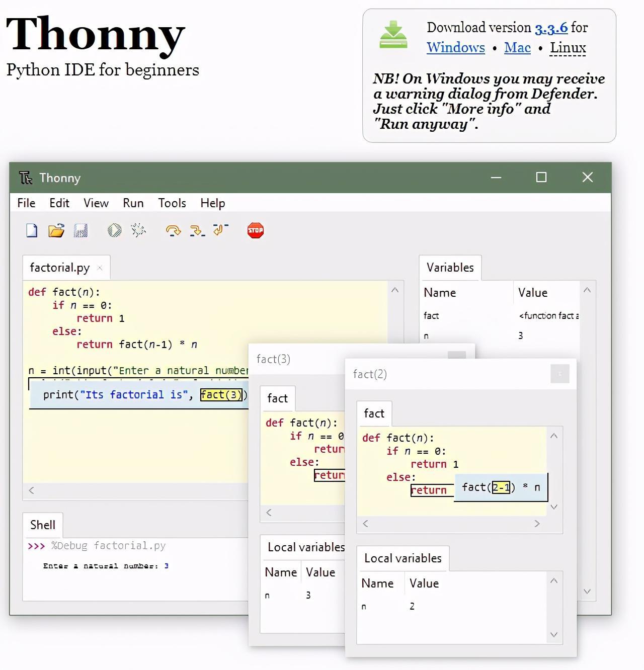Open the View menu

point(96,203)
